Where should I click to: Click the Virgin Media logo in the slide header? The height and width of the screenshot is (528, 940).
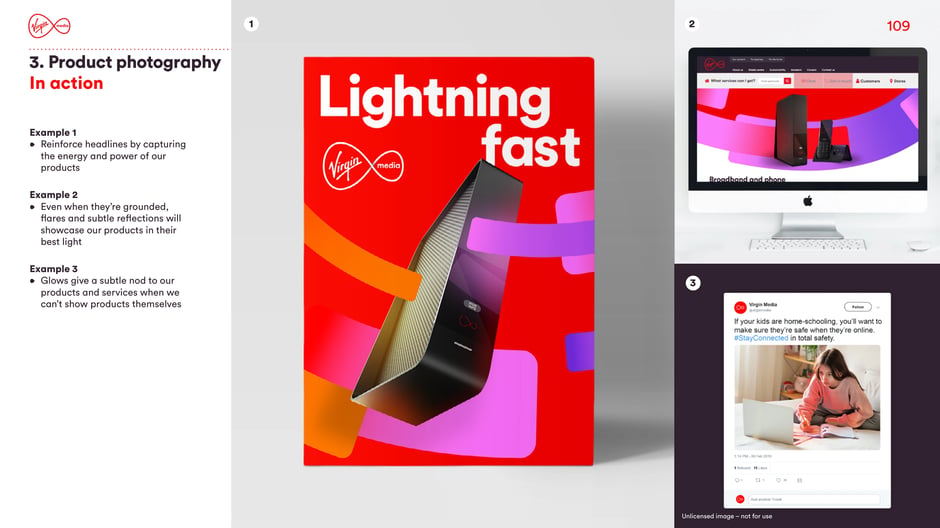click(49, 26)
